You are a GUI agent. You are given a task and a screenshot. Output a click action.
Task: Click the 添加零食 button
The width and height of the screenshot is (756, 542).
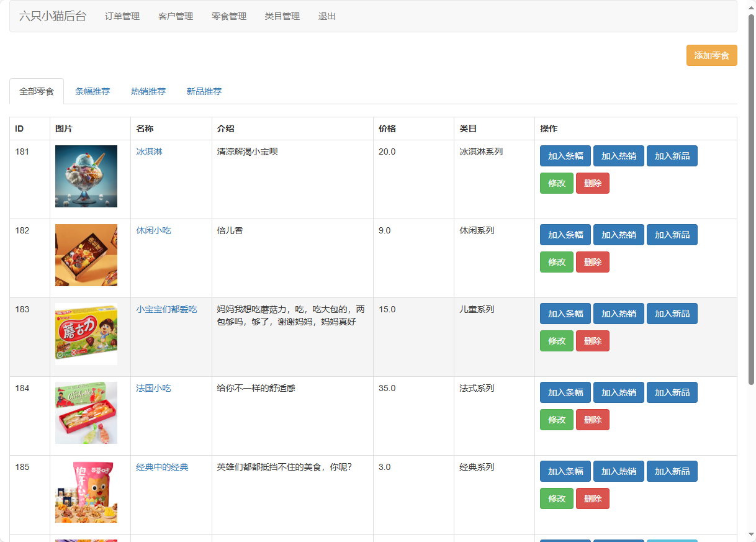711,55
